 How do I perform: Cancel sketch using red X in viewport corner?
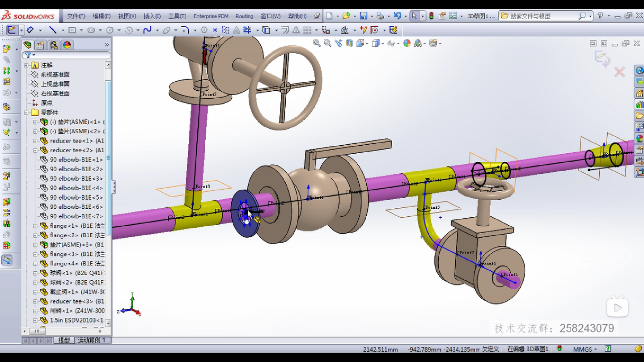[x=619, y=72]
